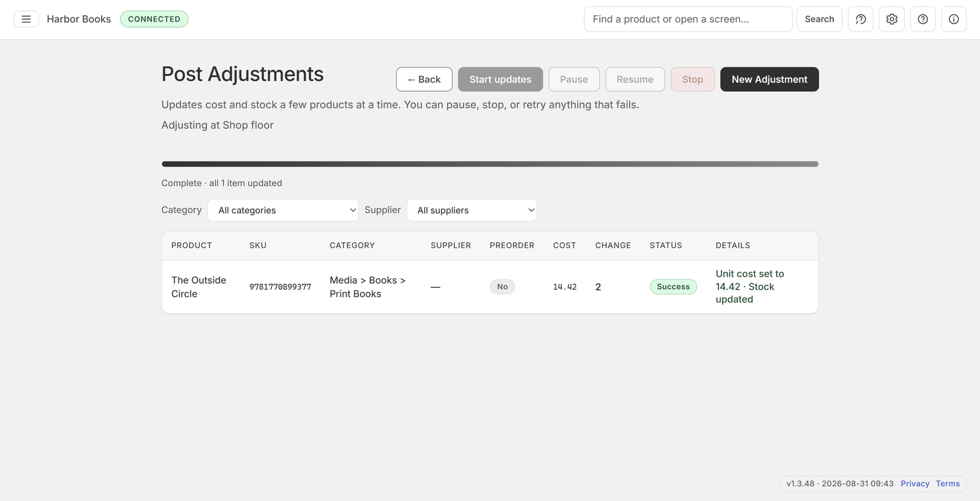Click the CATEGORY column header
980x501 pixels.
click(x=352, y=246)
